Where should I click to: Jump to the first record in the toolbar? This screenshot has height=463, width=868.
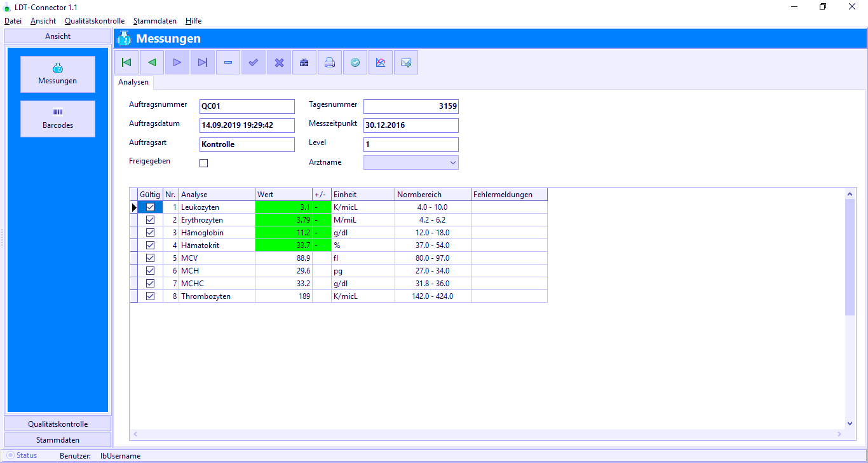[126, 62]
